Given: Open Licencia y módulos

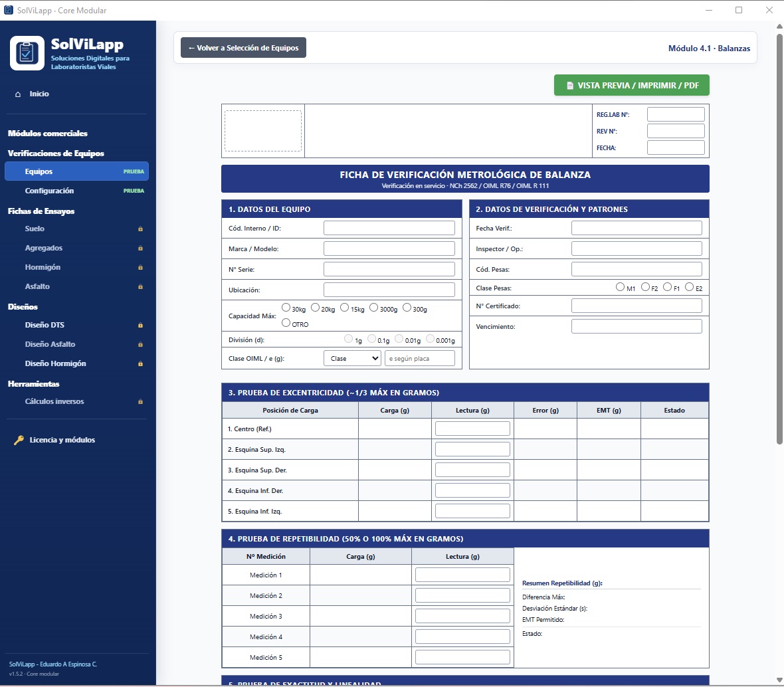Looking at the screenshot, I should [x=77, y=440].
